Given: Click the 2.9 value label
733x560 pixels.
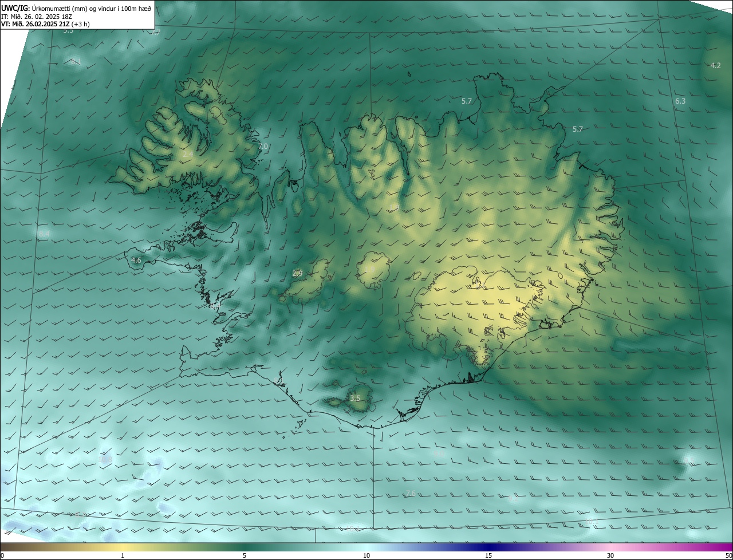Looking at the screenshot, I should pyautogui.click(x=297, y=274).
